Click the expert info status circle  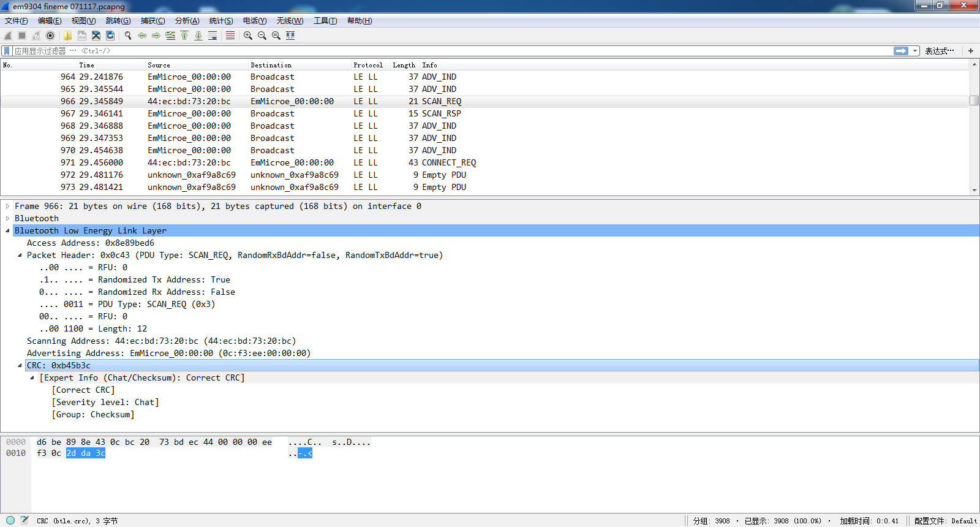pyautogui.click(x=10, y=520)
